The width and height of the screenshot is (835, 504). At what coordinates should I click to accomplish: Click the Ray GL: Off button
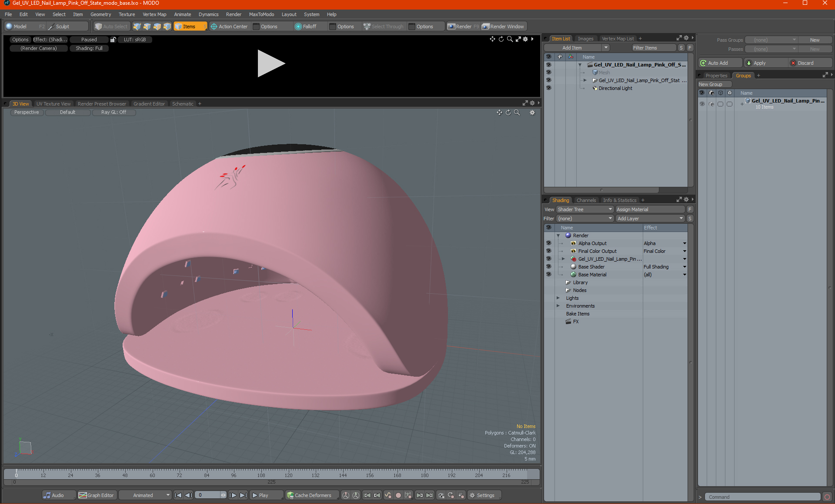114,112
